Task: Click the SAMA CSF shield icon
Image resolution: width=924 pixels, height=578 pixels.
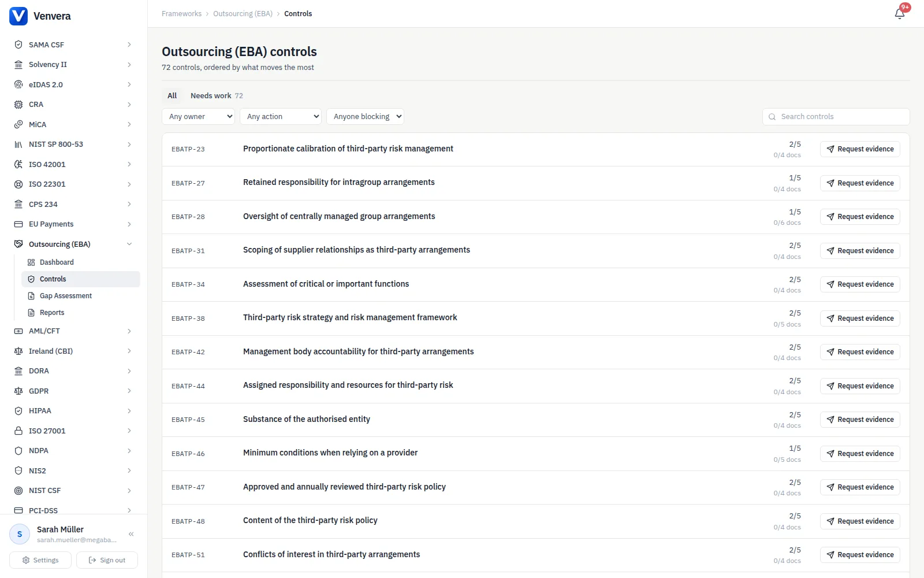Action: [x=18, y=45]
